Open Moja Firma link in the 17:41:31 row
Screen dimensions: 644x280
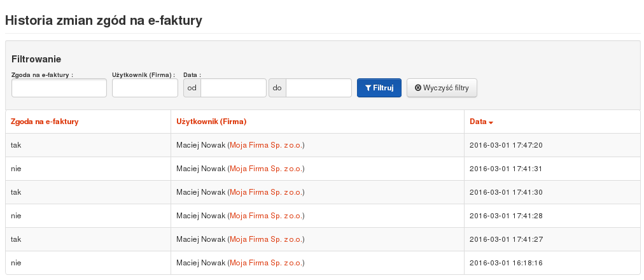[266, 169]
